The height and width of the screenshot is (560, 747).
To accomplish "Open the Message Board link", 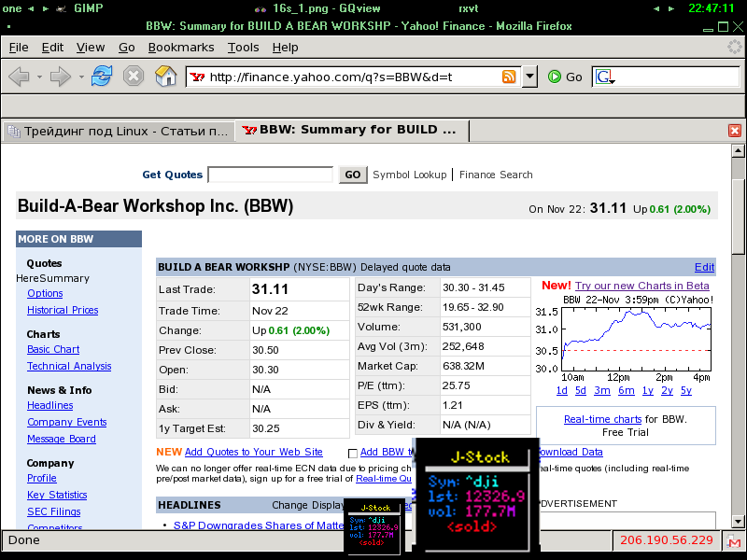I will tap(62, 439).
